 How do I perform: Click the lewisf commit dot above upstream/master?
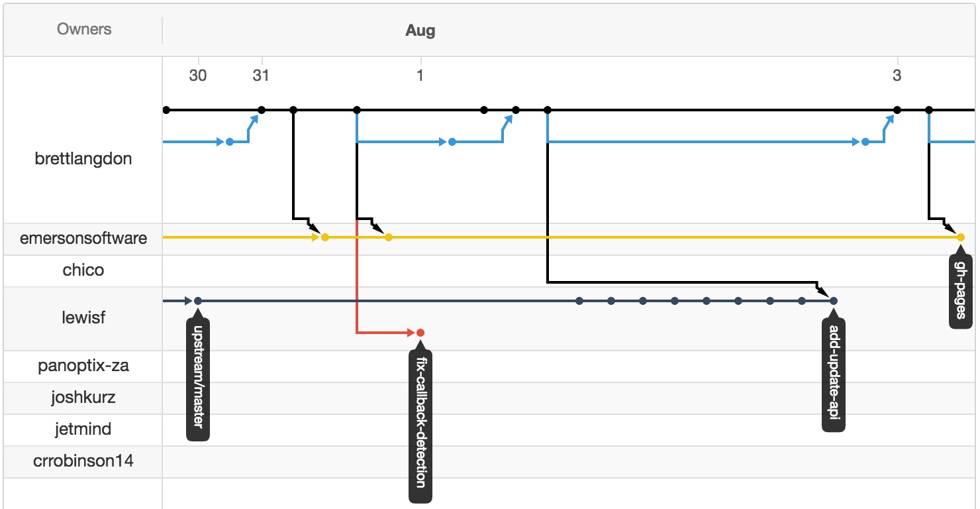[x=198, y=301]
